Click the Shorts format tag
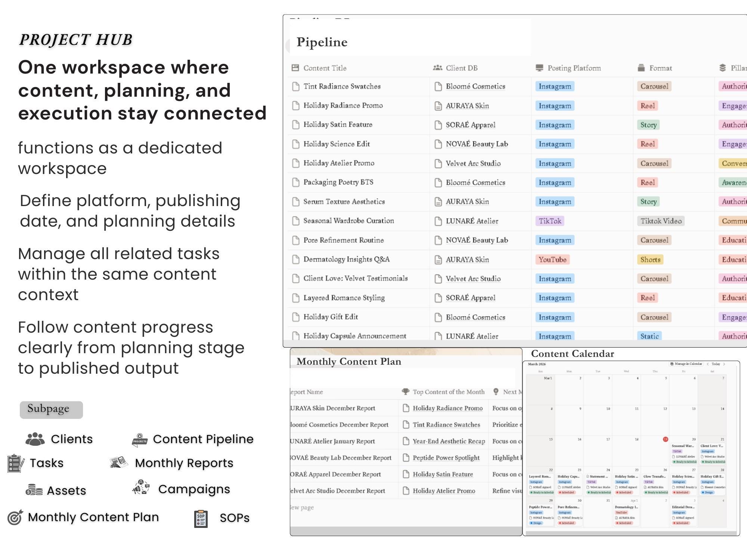Viewport: 747px width, 560px height. pos(650,259)
